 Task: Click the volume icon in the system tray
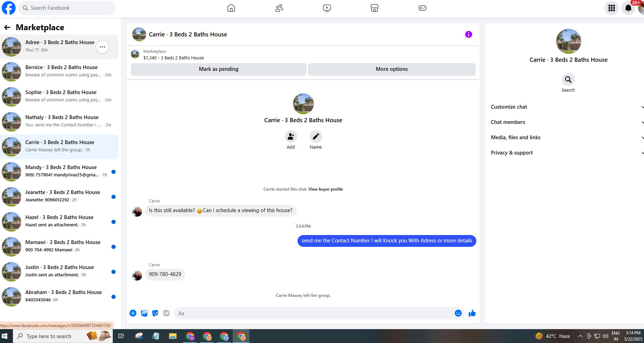pyautogui.click(x=605, y=336)
